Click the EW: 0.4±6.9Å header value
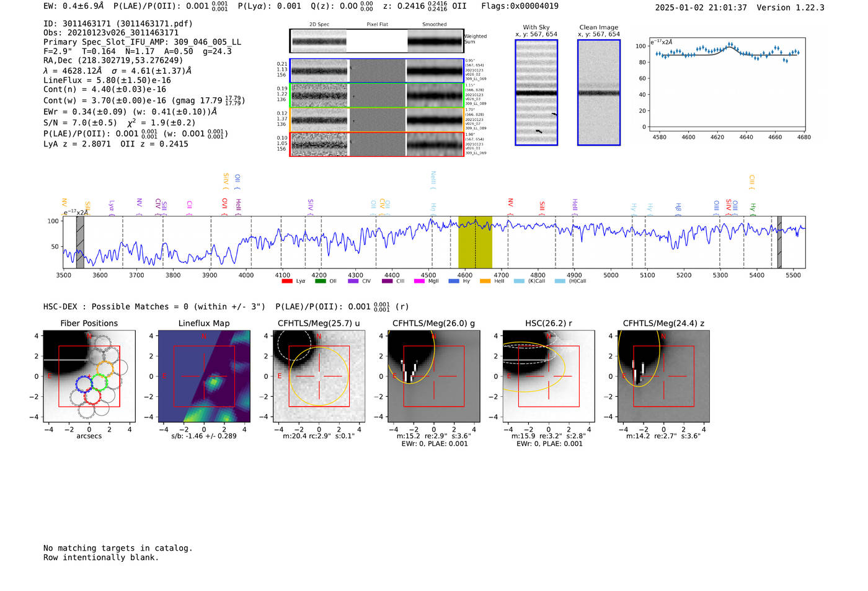The image size is (868, 591). pyautogui.click(x=74, y=6)
